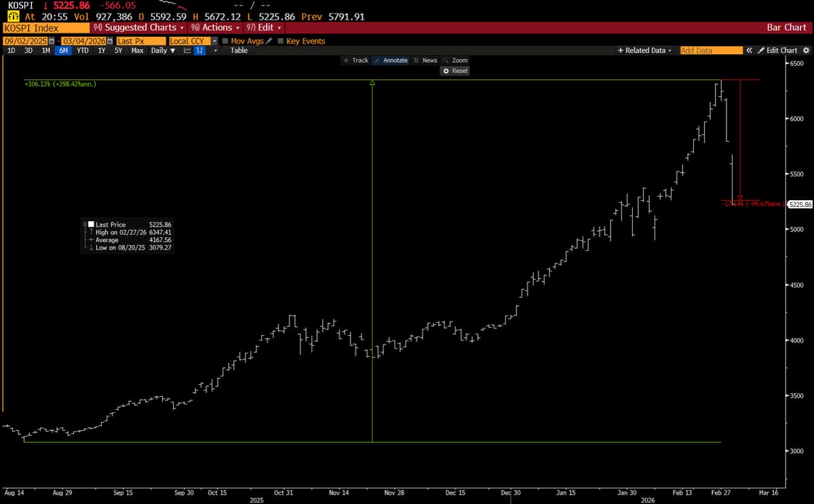The height and width of the screenshot is (504, 814).
Task: Open the Suggested Charts menu
Action: pos(139,28)
